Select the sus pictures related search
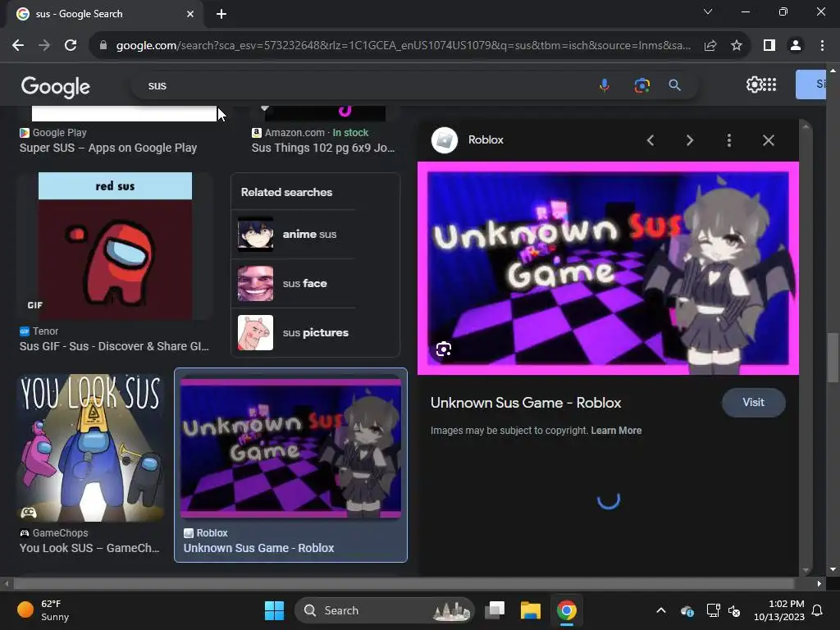The height and width of the screenshot is (630, 840). point(294,333)
